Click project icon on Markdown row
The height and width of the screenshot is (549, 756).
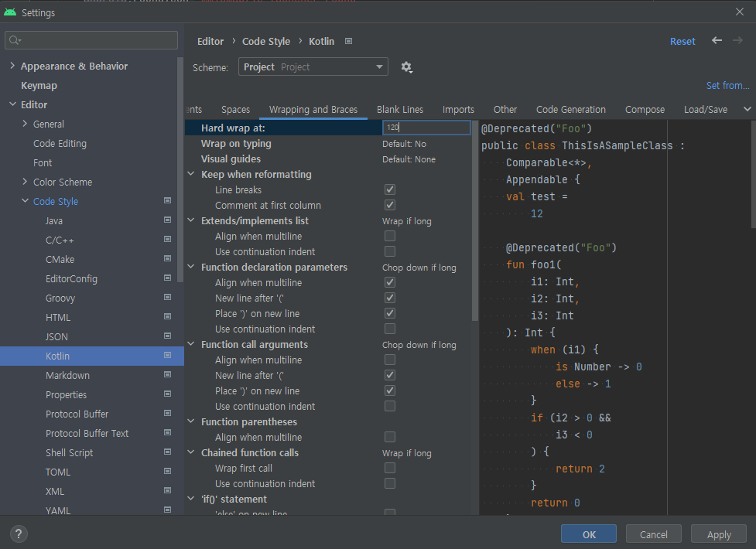pos(167,374)
